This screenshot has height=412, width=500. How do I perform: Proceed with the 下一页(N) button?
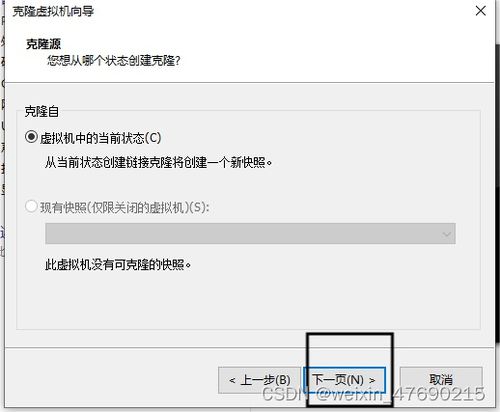(344, 380)
